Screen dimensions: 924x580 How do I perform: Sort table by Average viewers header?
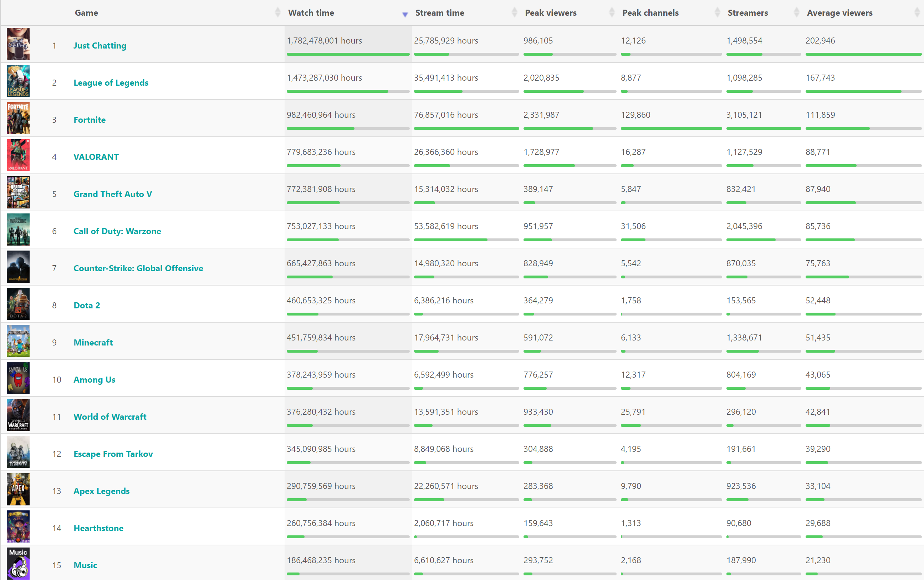tap(840, 12)
